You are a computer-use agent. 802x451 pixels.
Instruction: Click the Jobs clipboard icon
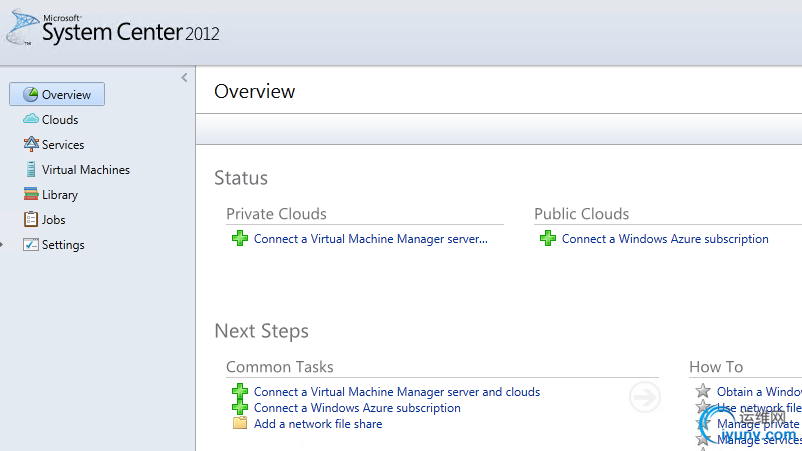pos(31,219)
